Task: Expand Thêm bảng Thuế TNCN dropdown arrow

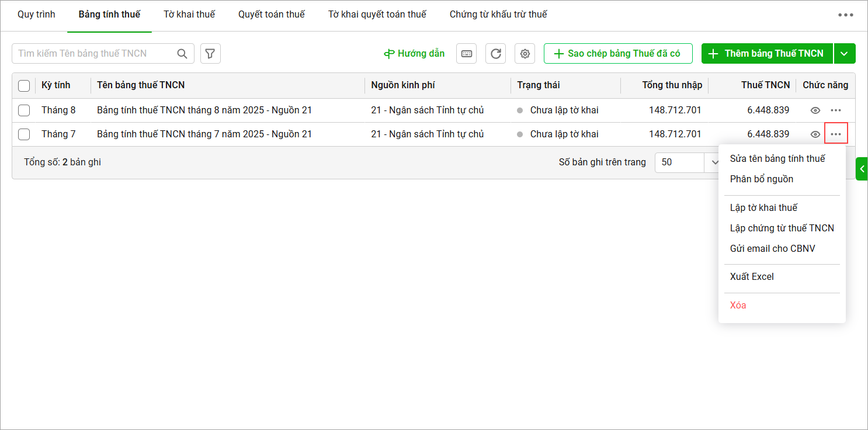Action: coord(844,54)
